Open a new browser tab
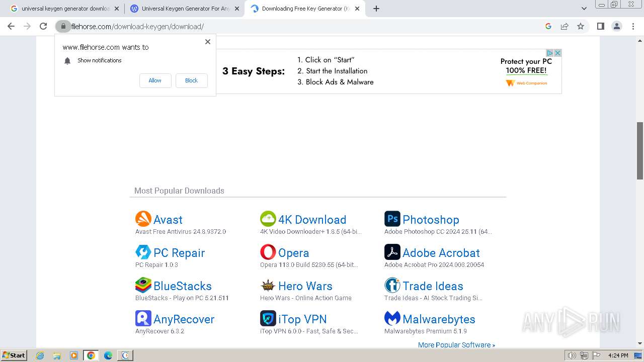 (x=376, y=9)
